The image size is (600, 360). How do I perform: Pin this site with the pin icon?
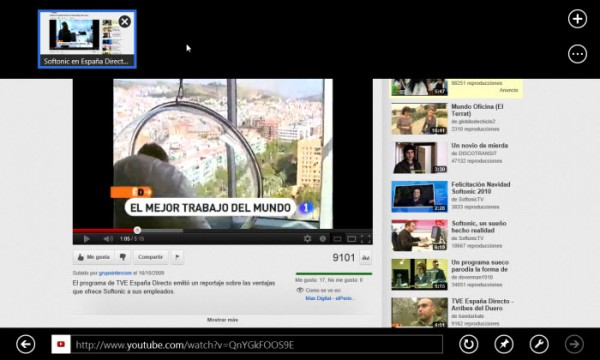(x=504, y=344)
